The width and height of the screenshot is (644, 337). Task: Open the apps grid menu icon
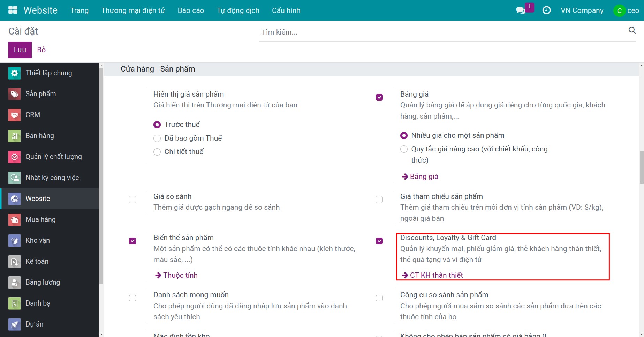point(13,10)
